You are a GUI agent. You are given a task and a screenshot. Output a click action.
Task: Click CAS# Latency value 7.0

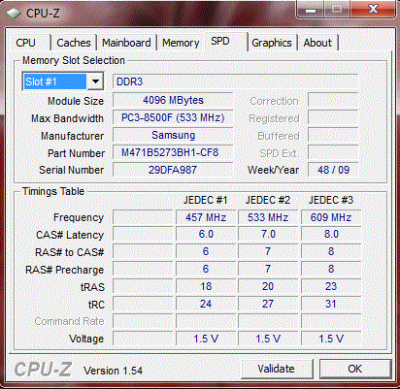[x=268, y=234]
